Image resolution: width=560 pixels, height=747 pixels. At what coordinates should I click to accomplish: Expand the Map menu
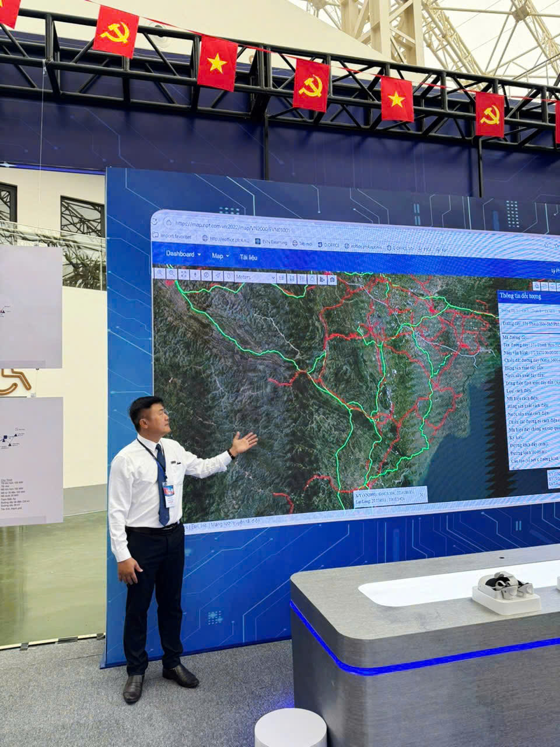pos(220,256)
